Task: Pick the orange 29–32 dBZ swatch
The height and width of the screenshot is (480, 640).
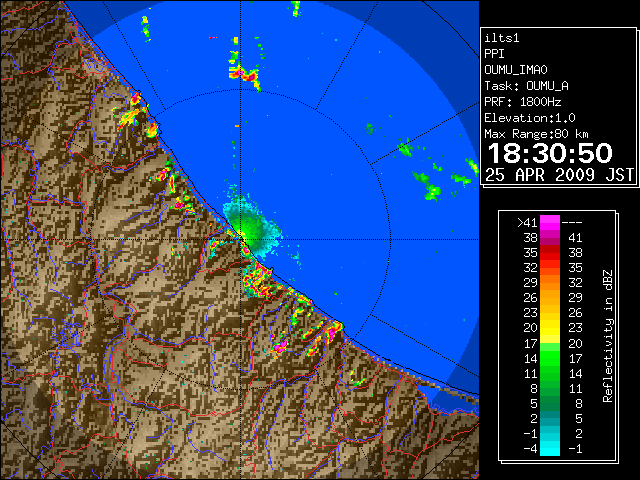Action: [550, 283]
